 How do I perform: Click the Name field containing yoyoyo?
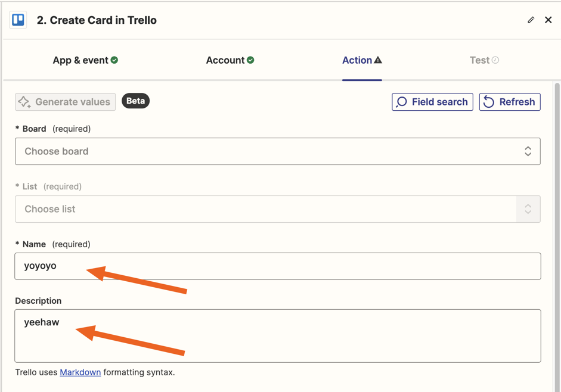point(278,266)
